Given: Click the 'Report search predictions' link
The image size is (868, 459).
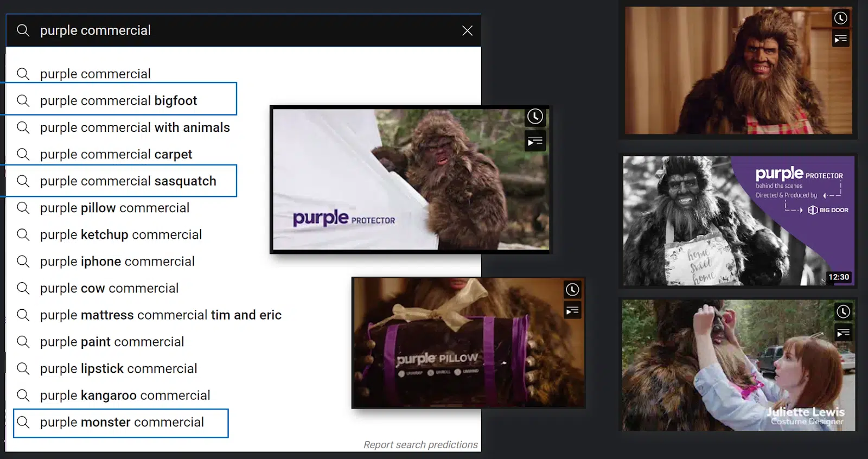Looking at the screenshot, I should coord(420,445).
